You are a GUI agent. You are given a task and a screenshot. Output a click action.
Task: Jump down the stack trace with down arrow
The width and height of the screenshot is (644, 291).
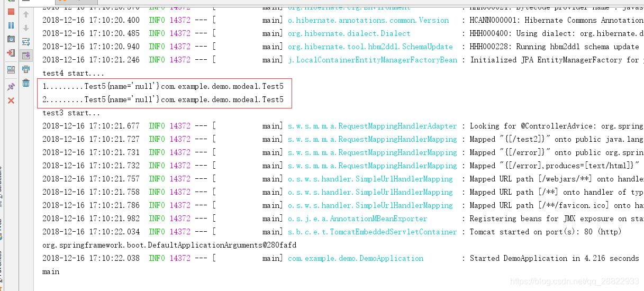pos(26,28)
